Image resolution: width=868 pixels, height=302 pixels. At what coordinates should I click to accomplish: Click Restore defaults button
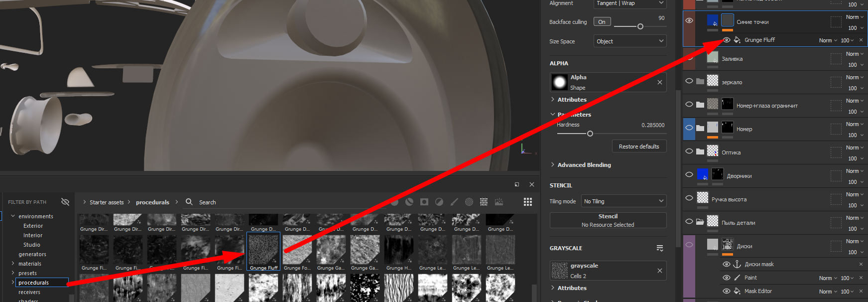(639, 147)
